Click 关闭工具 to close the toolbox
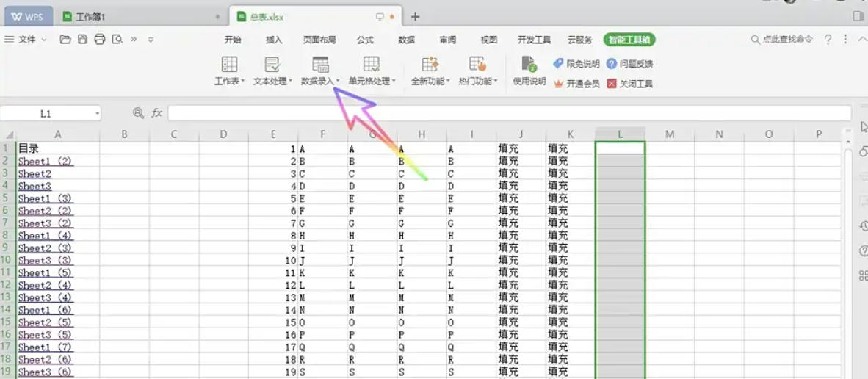 (x=629, y=84)
